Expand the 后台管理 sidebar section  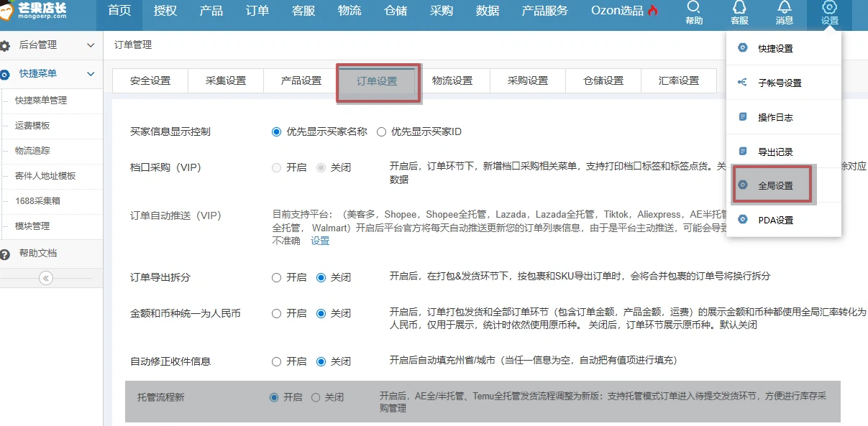coord(91,45)
